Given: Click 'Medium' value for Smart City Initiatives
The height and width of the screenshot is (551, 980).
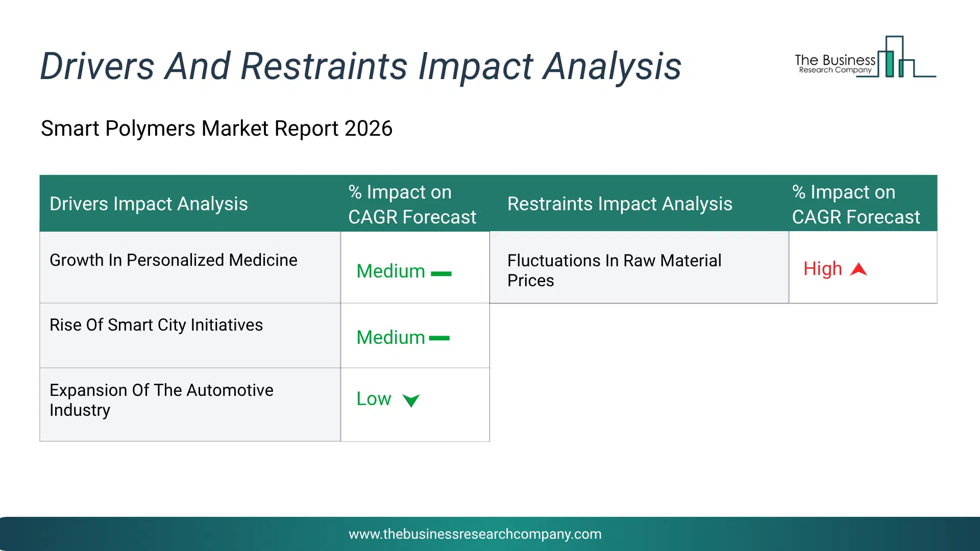Looking at the screenshot, I should tap(390, 337).
